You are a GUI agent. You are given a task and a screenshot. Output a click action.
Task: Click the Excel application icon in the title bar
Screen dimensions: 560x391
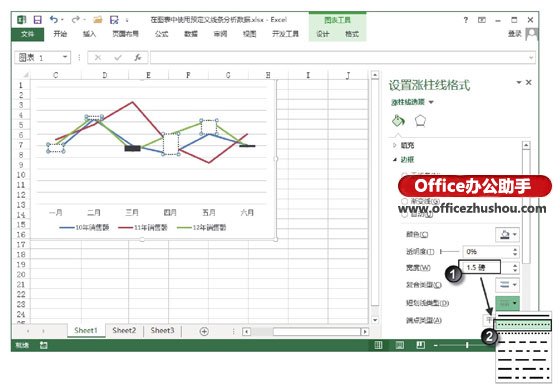pyautogui.click(x=22, y=20)
